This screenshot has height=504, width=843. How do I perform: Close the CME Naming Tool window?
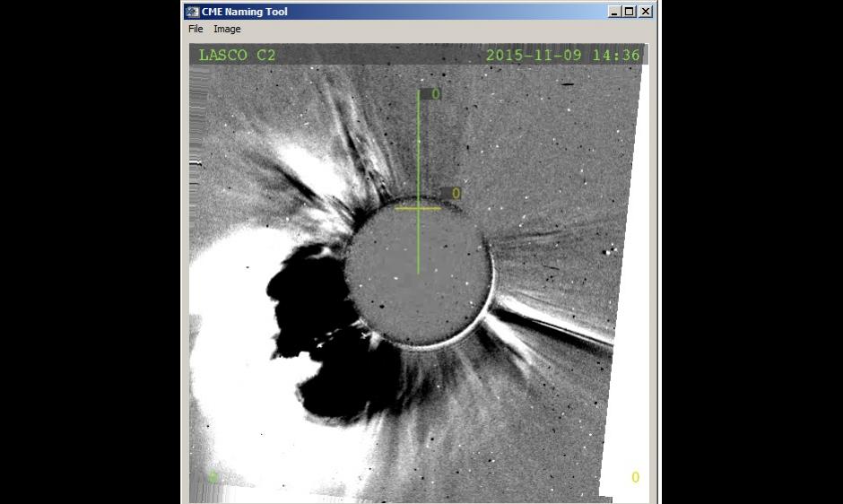[646, 12]
